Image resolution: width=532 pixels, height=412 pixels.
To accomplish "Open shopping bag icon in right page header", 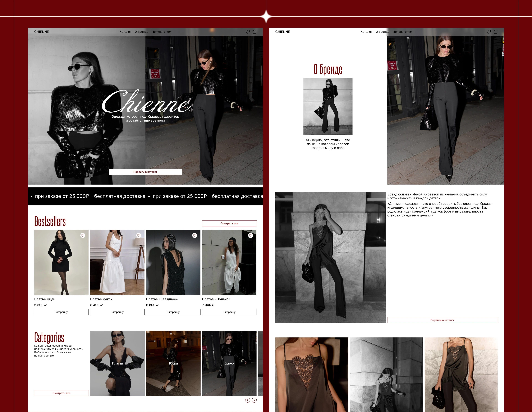I will [495, 32].
